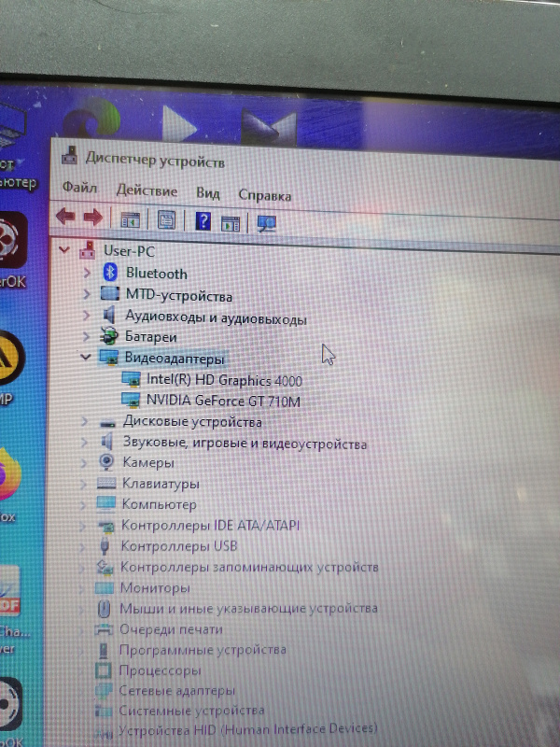560x747 pixels.
Task: Expand the Камеры category arrow
Action: (84, 462)
